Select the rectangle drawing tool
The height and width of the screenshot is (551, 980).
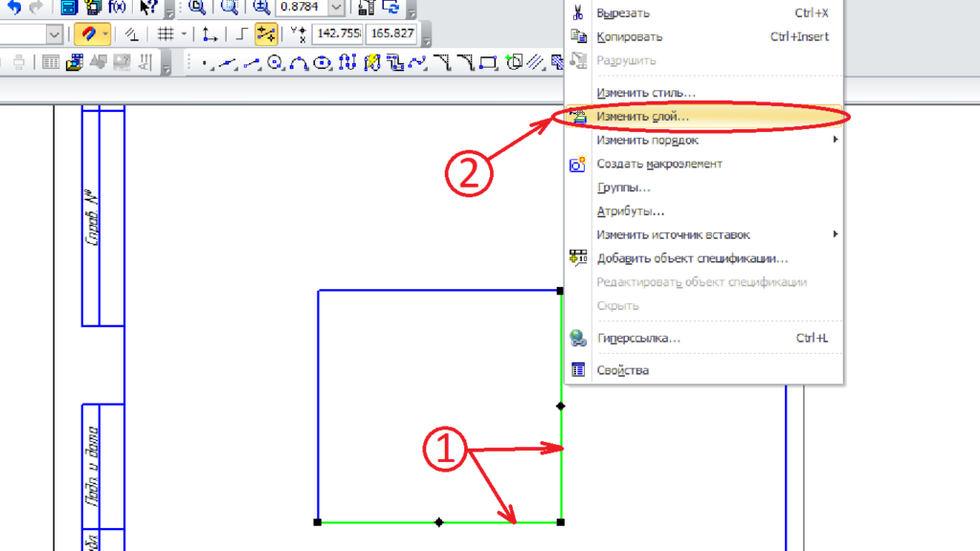tap(489, 63)
